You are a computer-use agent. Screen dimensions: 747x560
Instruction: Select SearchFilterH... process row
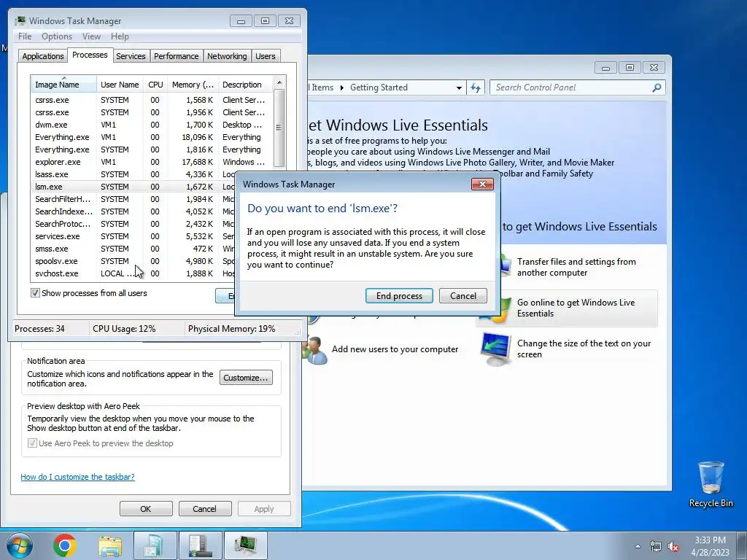pyautogui.click(x=133, y=199)
